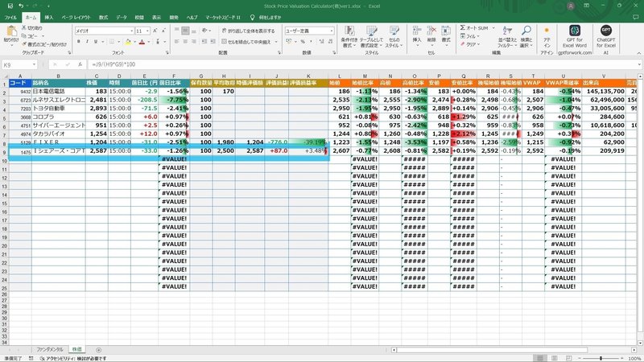Switch to the マーケットスピード II tab
This screenshot has width=644, height=362.
[x=223, y=18]
